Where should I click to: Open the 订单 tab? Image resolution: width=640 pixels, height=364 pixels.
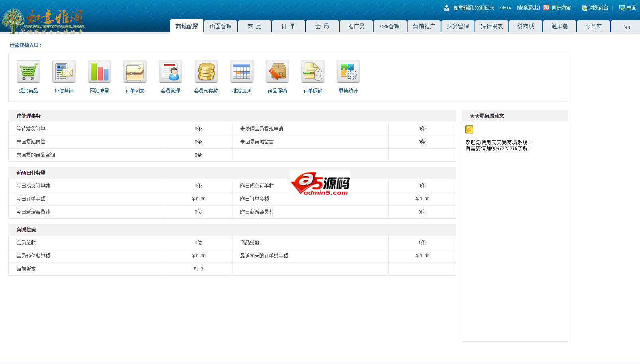pyautogui.click(x=288, y=26)
